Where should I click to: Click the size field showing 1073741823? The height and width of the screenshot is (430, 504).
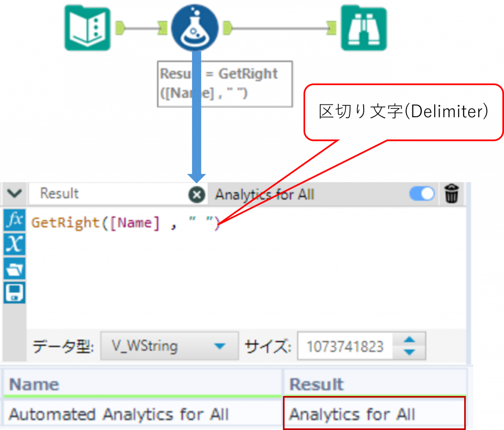coord(345,346)
